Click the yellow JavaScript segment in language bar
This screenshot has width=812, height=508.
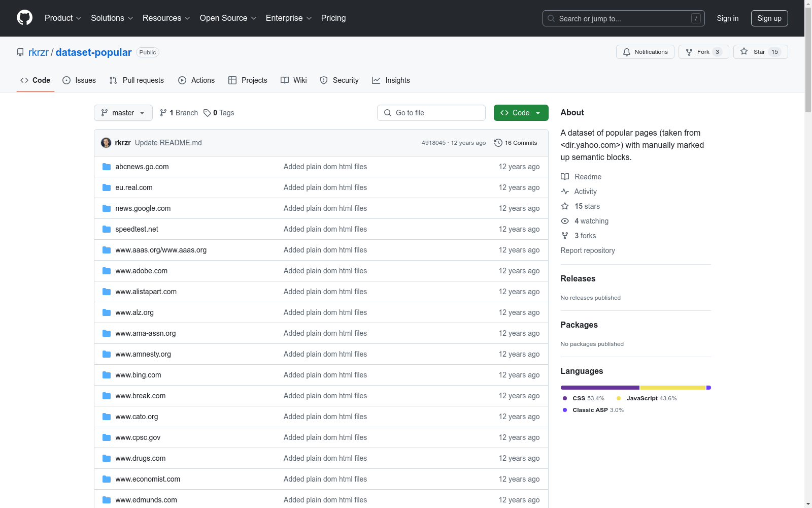(673, 388)
